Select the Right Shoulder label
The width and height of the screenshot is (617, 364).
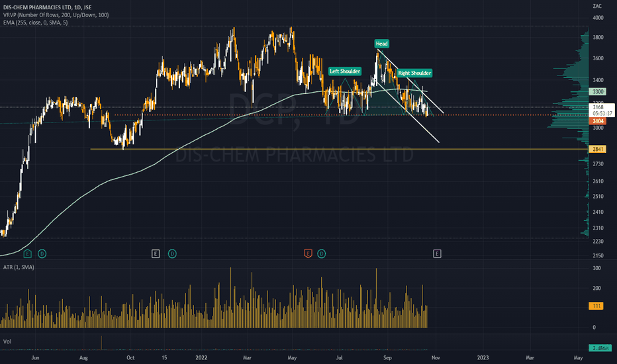click(x=414, y=73)
